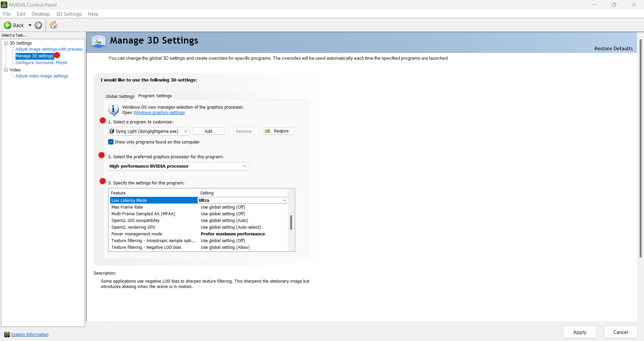Open the Edit menu
The width and height of the screenshot is (644, 341).
[21, 14]
